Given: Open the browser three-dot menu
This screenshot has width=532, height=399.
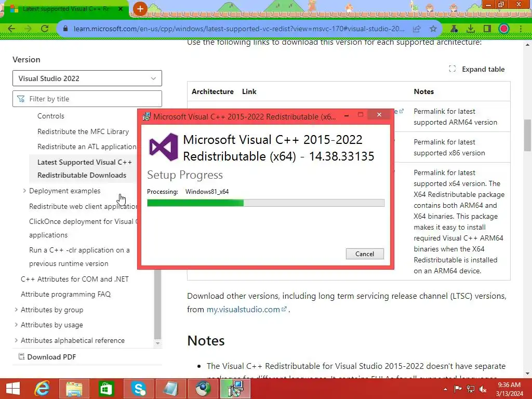Looking at the screenshot, I should coord(521,29).
